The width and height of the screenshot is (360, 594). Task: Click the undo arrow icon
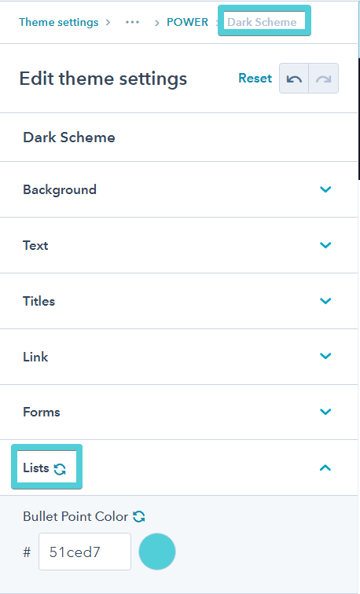[x=294, y=79]
